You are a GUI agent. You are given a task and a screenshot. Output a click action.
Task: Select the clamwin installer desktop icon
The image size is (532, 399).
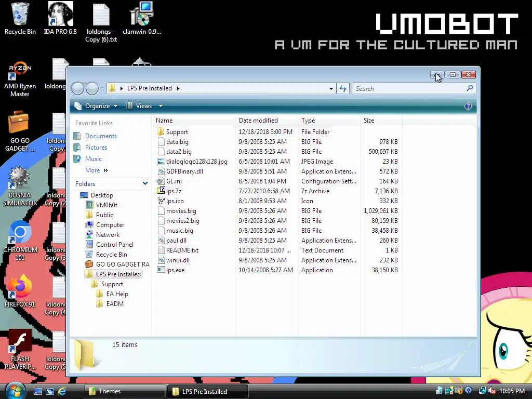point(142,19)
